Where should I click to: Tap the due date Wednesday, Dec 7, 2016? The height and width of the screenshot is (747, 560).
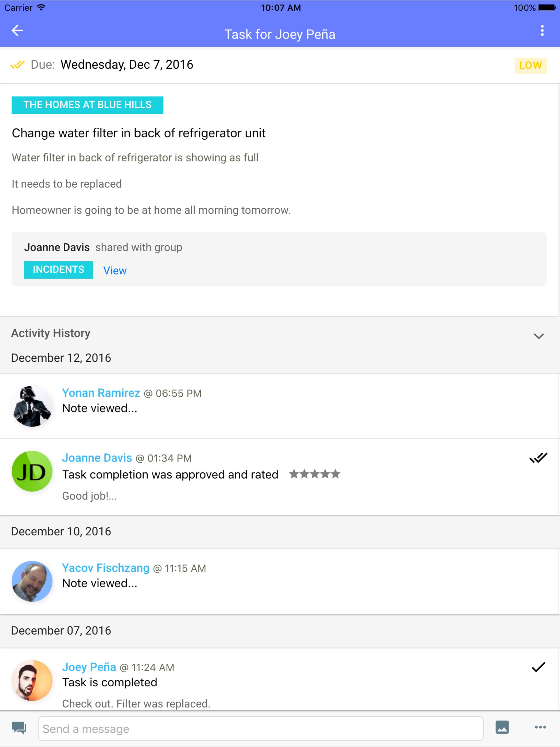[127, 65]
